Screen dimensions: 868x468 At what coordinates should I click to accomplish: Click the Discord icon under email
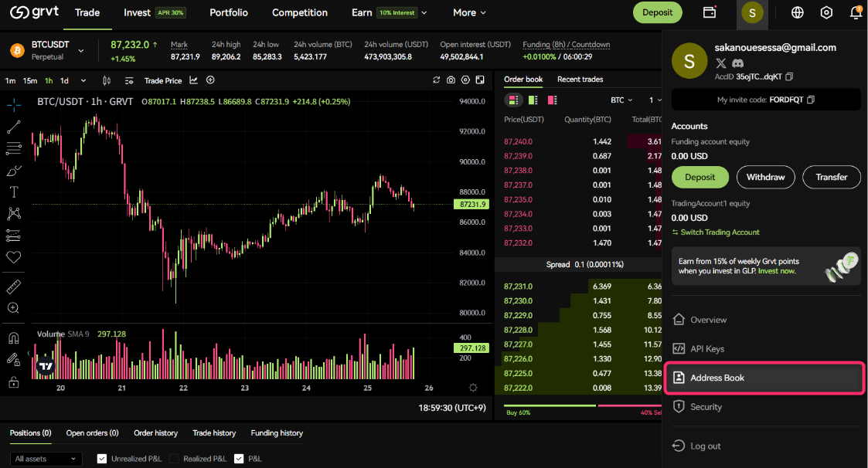[x=737, y=63]
